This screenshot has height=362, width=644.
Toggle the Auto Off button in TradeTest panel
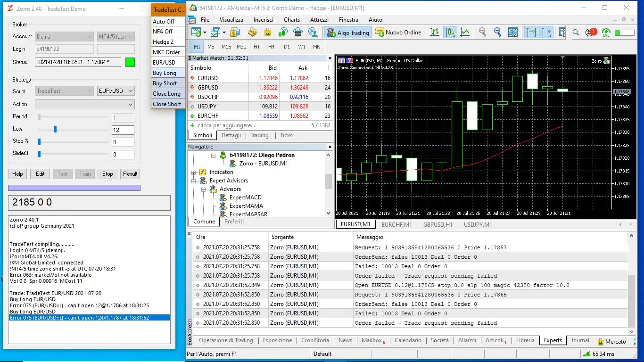pos(164,22)
